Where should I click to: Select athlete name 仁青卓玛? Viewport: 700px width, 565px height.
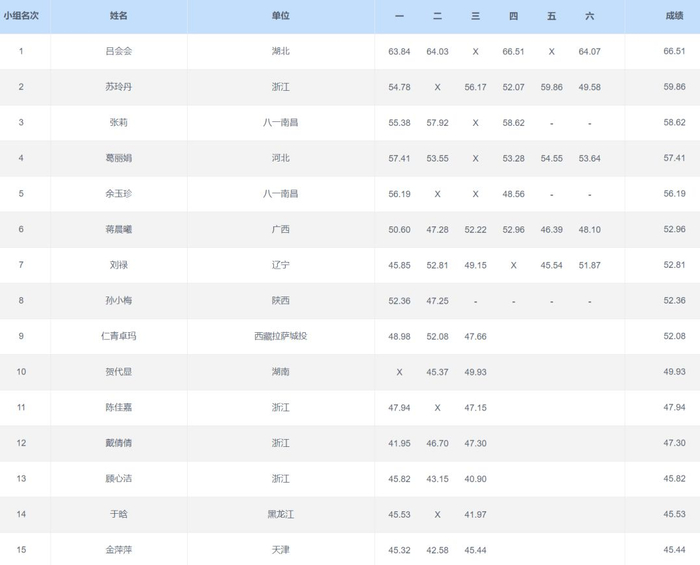119,336
